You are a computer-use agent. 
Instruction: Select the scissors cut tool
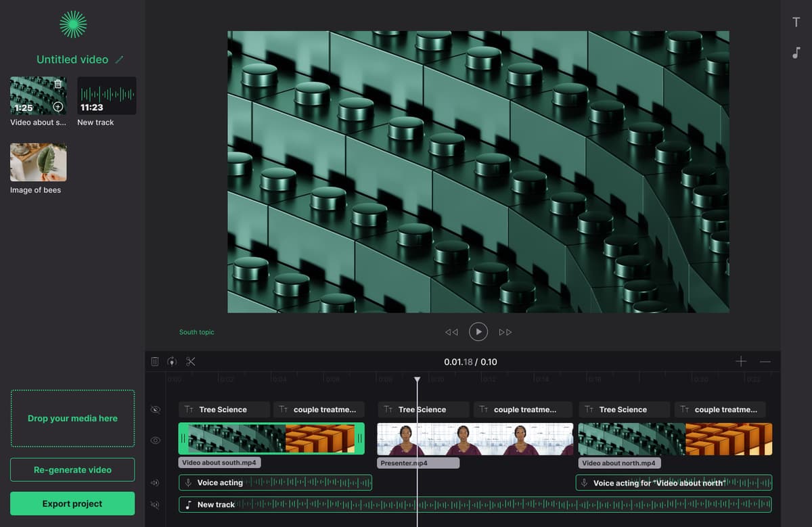[x=191, y=361]
